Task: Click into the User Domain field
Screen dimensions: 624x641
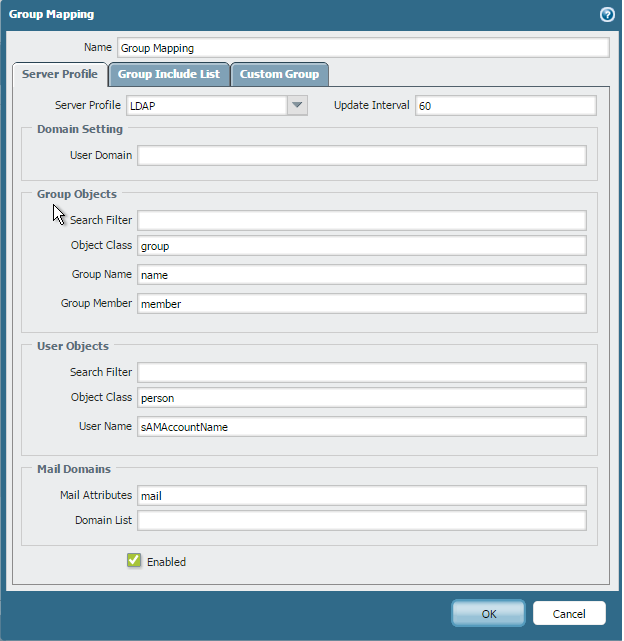Action: [361, 155]
